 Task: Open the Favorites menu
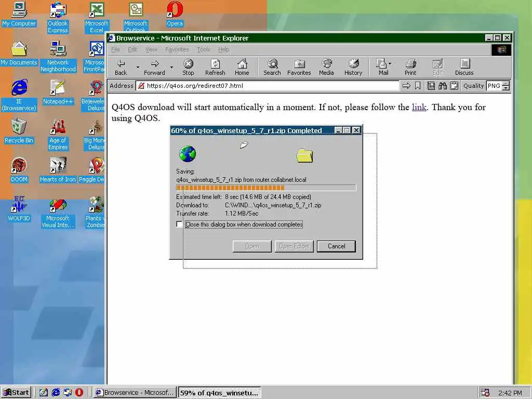177,49
